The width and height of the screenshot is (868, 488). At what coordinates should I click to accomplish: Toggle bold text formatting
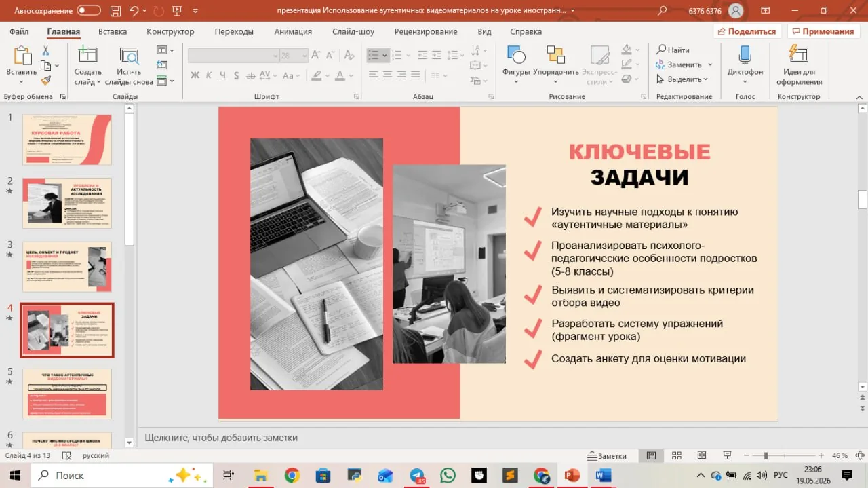click(195, 75)
